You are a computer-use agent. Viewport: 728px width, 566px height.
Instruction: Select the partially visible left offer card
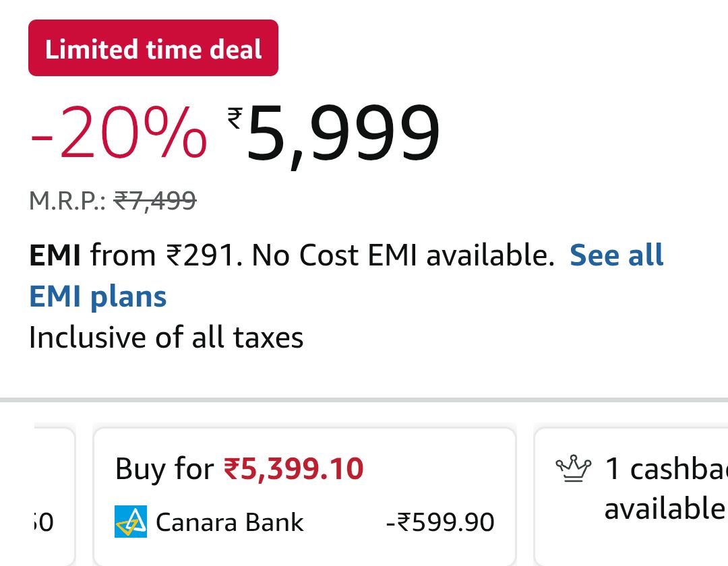[51, 495]
